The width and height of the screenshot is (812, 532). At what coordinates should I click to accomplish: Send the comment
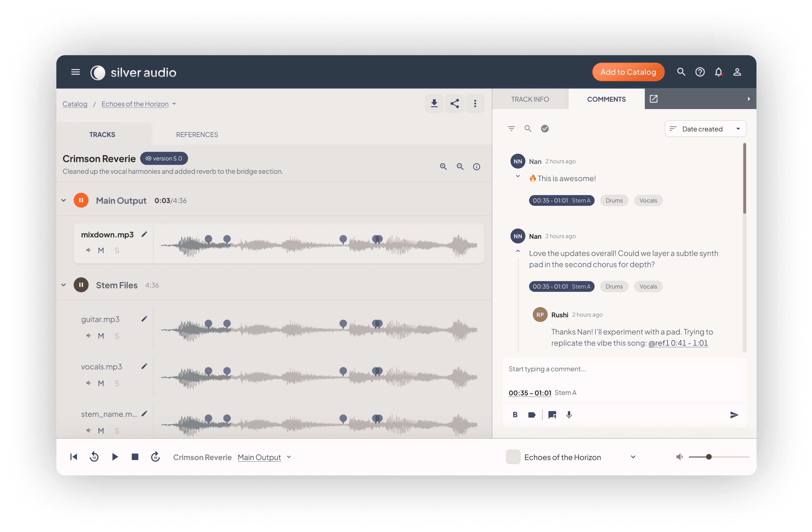point(734,415)
